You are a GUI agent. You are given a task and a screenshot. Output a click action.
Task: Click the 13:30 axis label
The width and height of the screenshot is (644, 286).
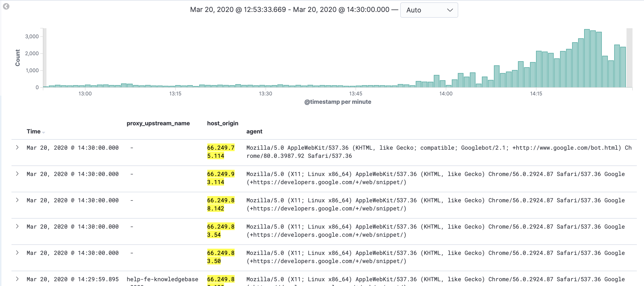pos(265,94)
